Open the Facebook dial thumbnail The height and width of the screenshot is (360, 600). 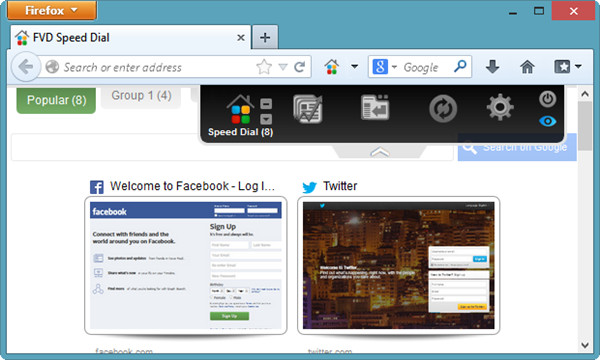coord(186,266)
